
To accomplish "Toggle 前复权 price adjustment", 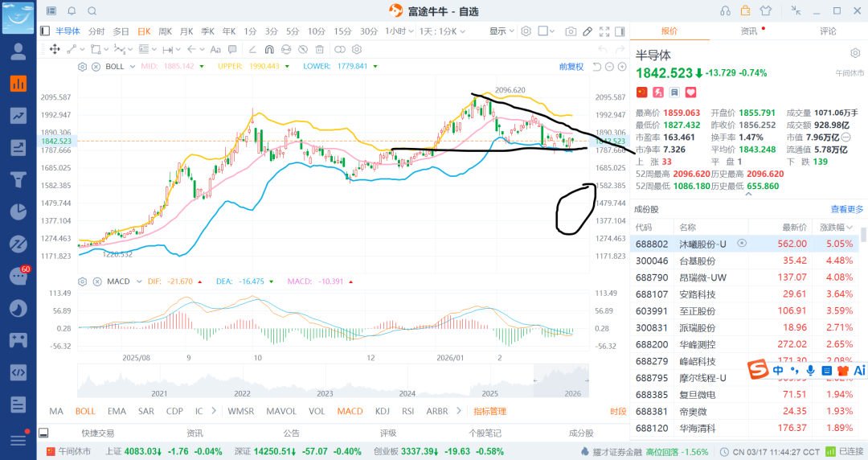I will tap(571, 67).
